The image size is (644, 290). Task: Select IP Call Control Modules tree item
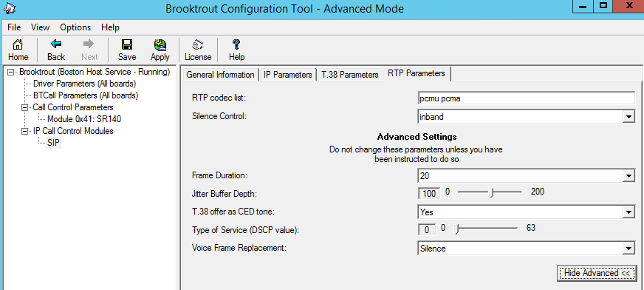point(73,131)
